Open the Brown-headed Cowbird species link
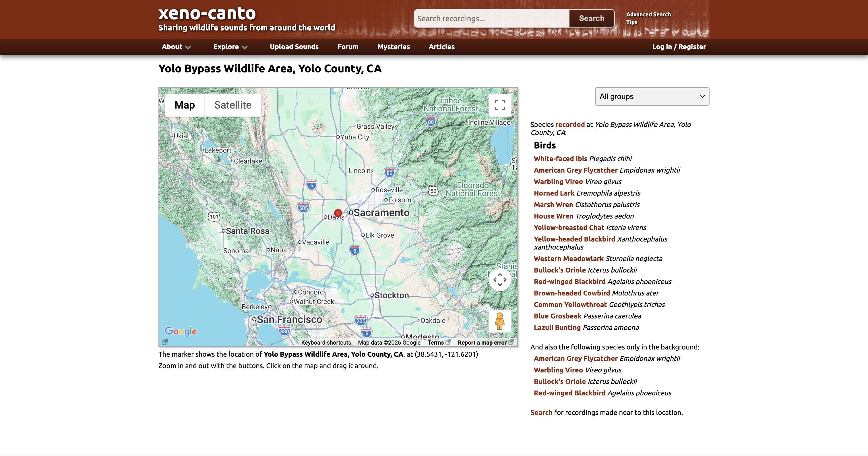The height and width of the screenshot is (456, 868). pos(572,293)
